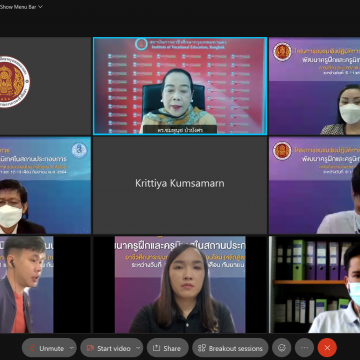The image size is (360, 360).
Task: Expand audio options arrow beside Unmute
Action: [x=72, y=348]
